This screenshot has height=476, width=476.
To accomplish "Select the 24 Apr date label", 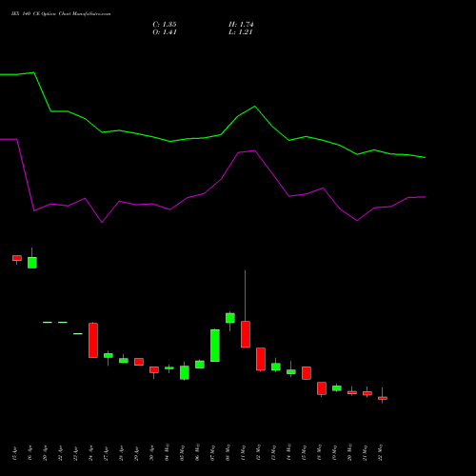I will coord(90,453).
